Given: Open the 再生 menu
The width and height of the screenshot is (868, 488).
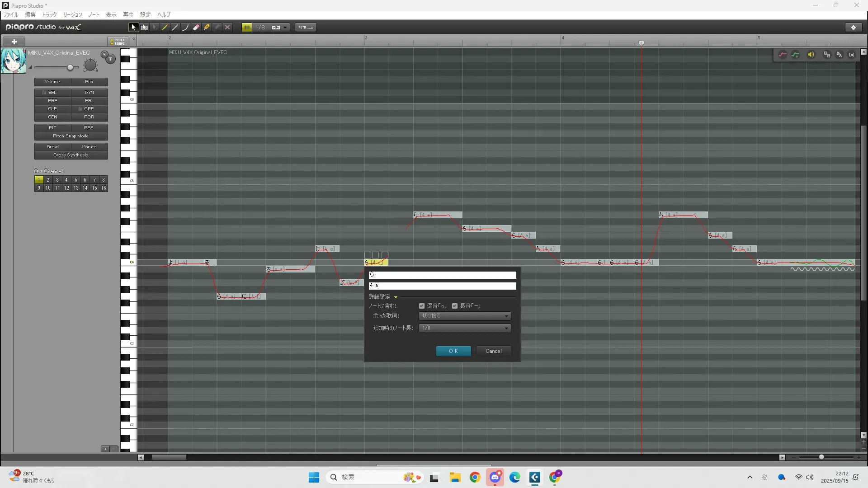Looking at the screenshot, I should click(128, 15).
